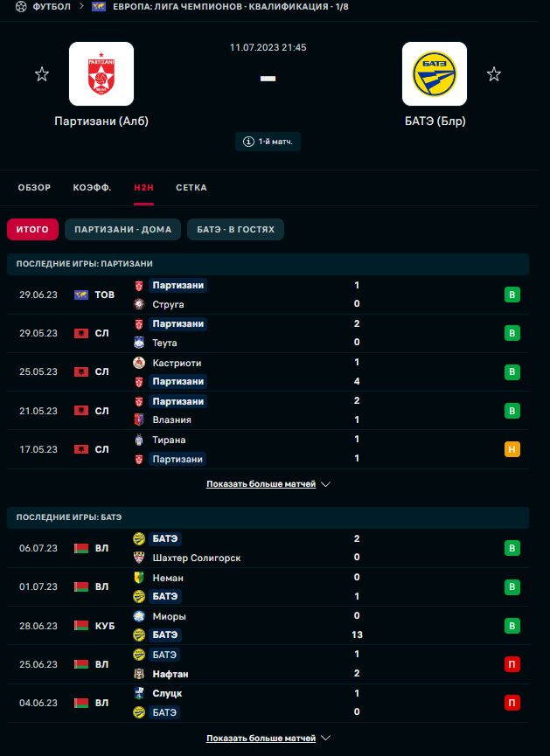Click the win badge for Неман vs БАТЭ
This screenshot has height=756, width=550.
(x=512, y=586)
